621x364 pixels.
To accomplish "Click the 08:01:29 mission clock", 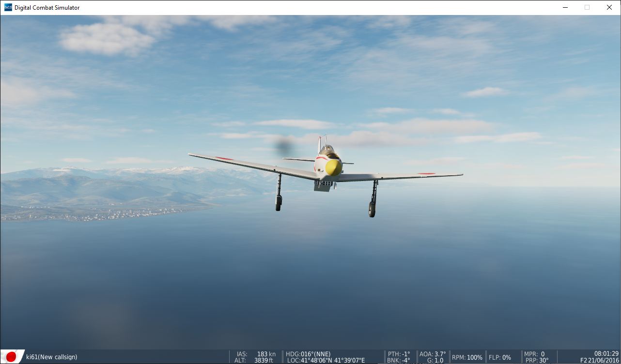I will [x=606, y=354].
